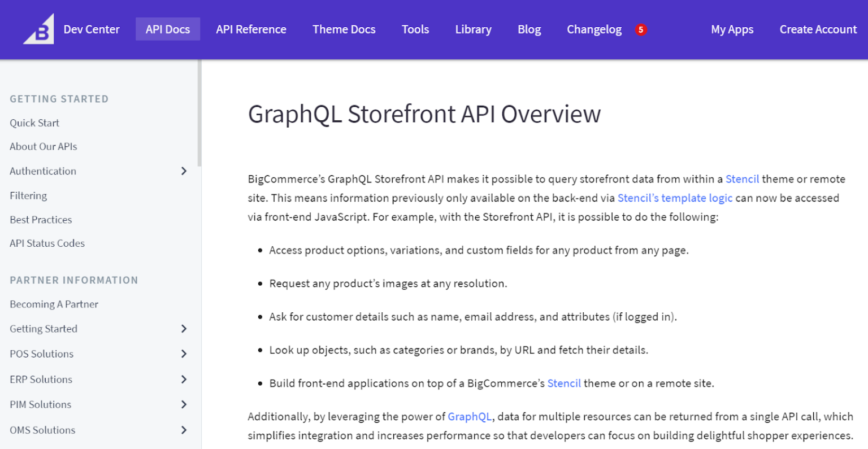Switch to the API Reference tab
868x449 pixels.
pos(251,29)
